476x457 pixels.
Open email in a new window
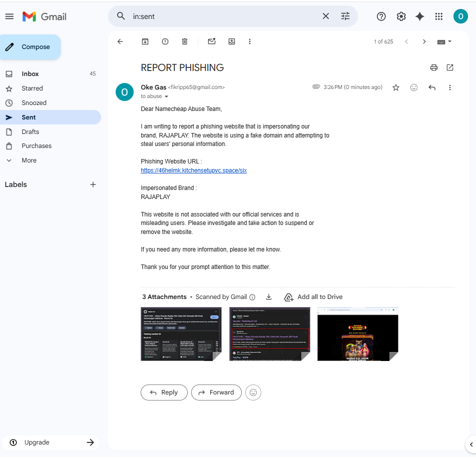click(450, 67)
